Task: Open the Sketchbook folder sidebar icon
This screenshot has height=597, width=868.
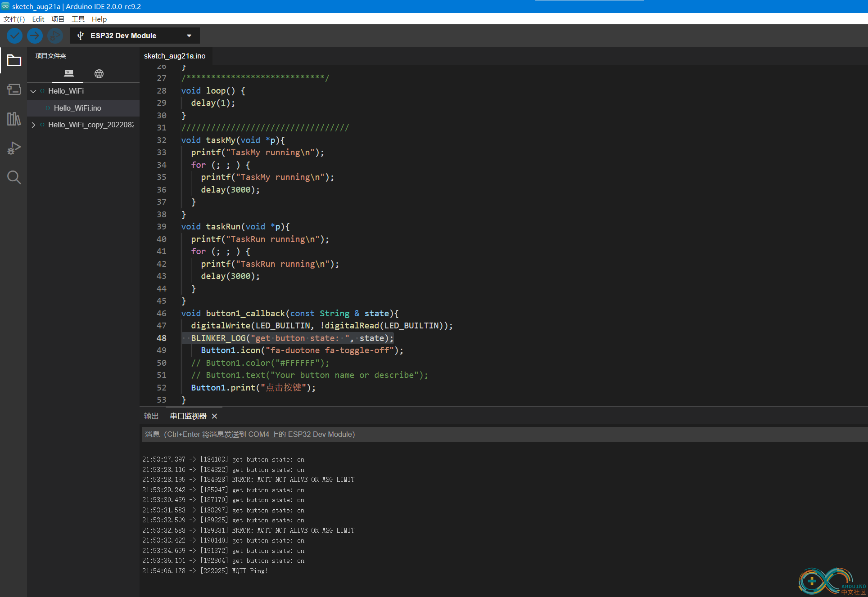Action: click(14, 60)
